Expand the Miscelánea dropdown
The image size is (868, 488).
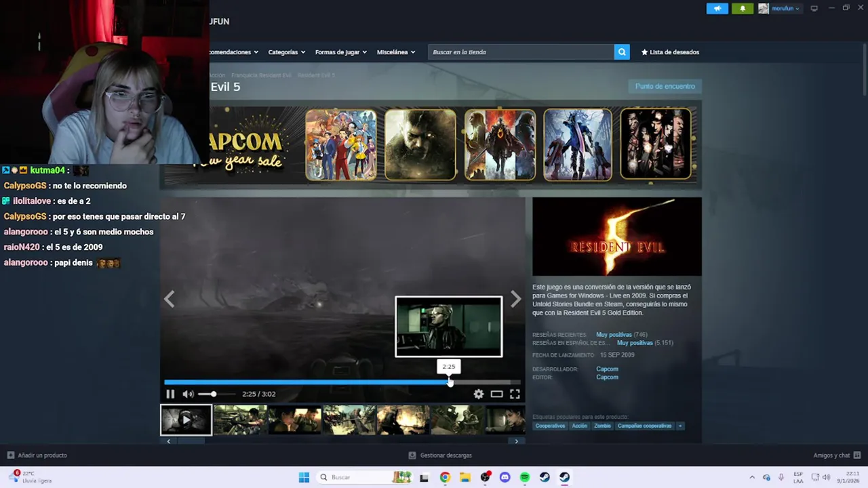[x=396, y=52]
